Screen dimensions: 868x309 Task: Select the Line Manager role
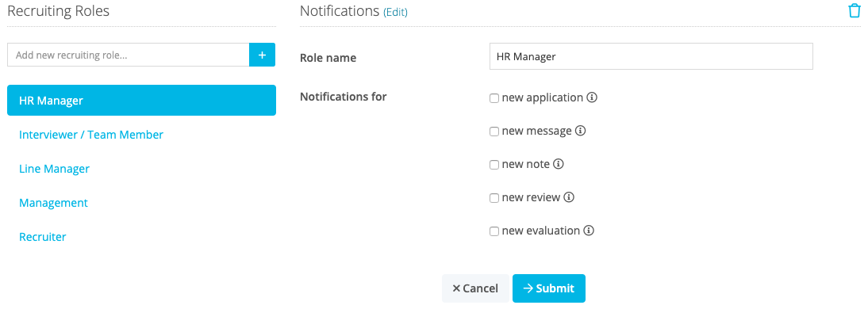pos(54,169)
